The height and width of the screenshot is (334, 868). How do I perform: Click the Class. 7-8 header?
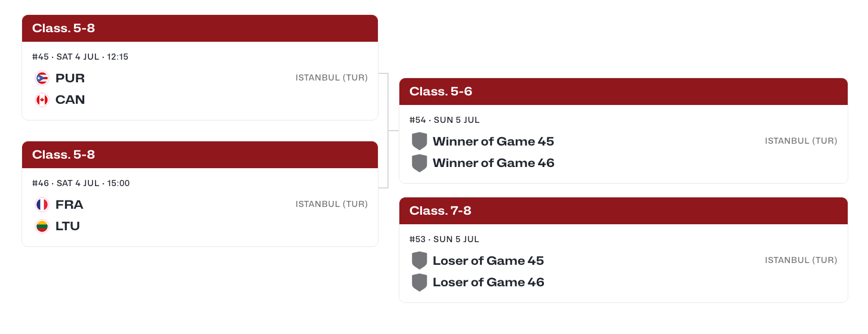[623, 211]
